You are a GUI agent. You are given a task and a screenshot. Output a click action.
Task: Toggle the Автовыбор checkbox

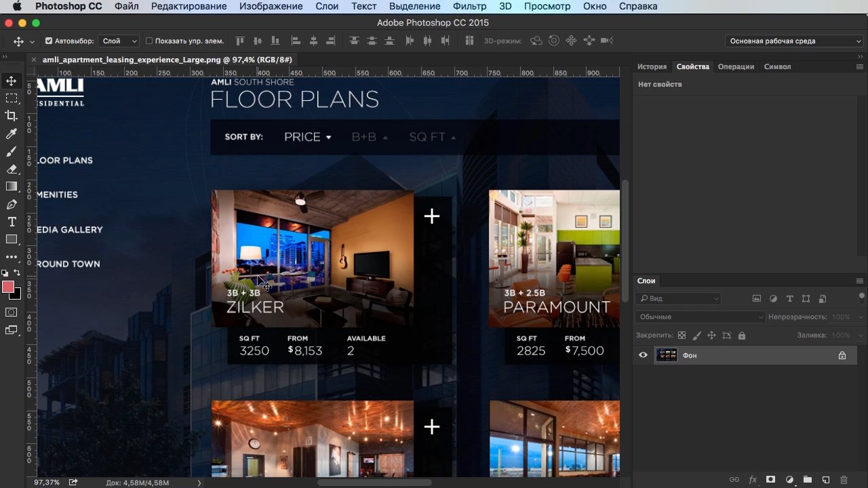point(49,41)
